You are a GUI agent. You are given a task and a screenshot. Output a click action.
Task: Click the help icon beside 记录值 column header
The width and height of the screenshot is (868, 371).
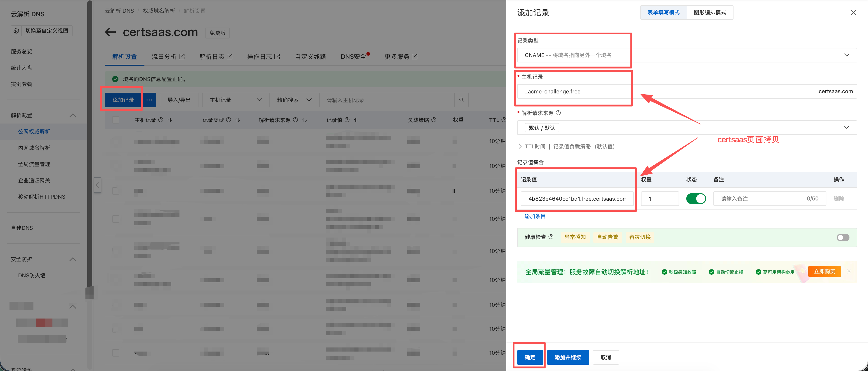(347, 120)
